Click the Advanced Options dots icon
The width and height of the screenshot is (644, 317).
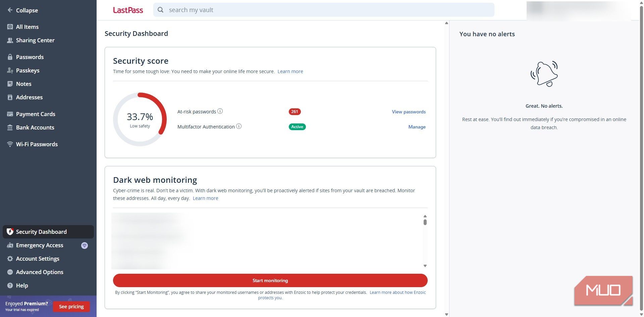(10, 272)
